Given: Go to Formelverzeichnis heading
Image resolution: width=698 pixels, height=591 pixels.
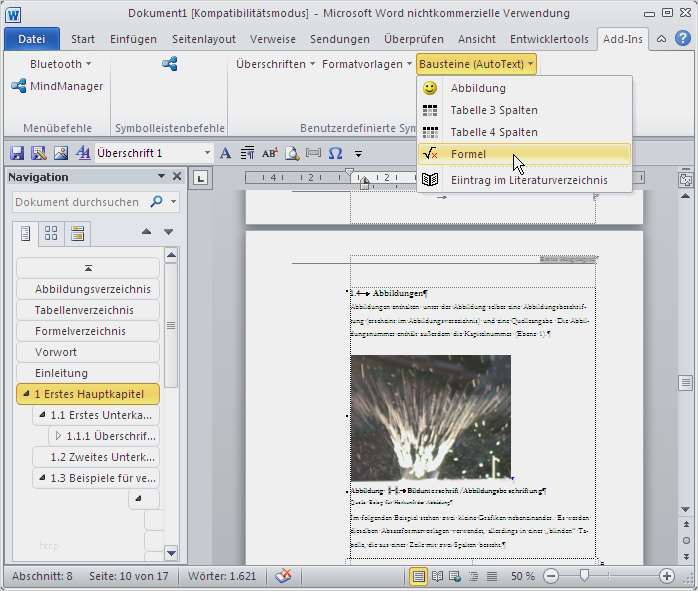Looking at the screenshot, I should (x=88, y=331).
